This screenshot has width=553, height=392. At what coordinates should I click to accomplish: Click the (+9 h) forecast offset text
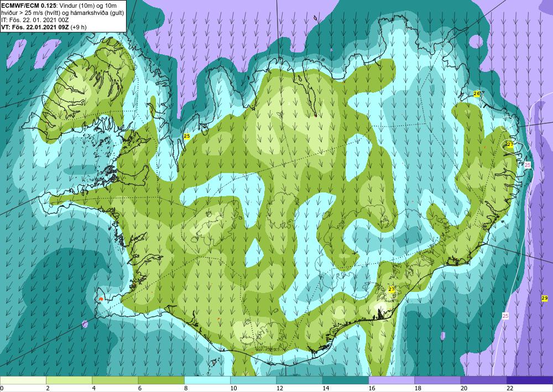coord(79,27)
